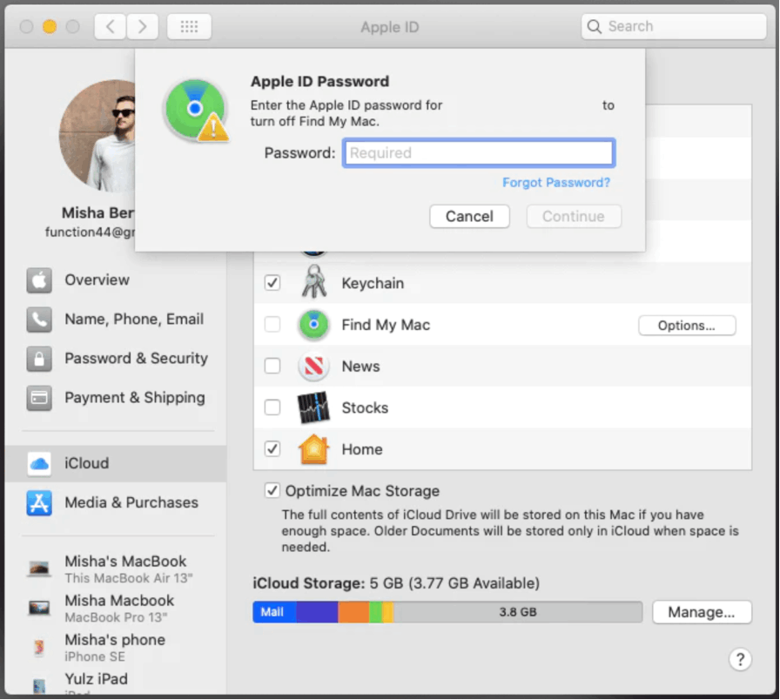This screenshot has width=780, height=700.
Task: Click the iPhone SE device icon
Action: pos(39,647)
